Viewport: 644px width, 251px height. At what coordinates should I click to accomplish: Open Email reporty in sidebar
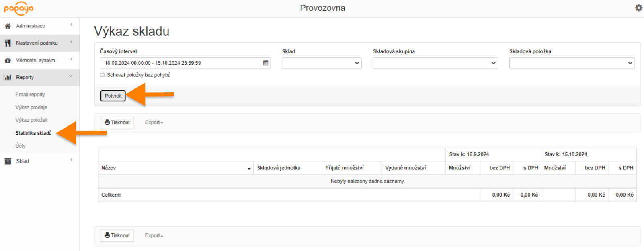coord(30,95)
